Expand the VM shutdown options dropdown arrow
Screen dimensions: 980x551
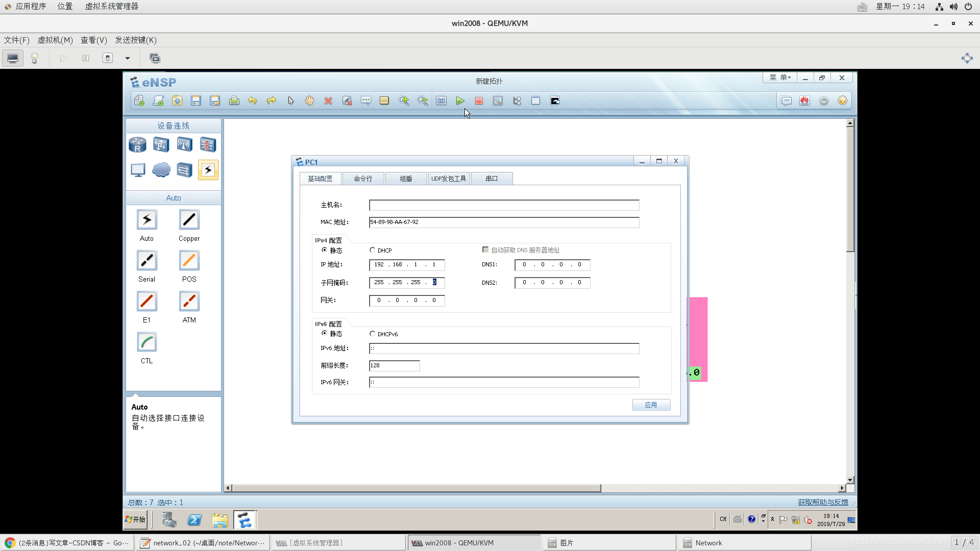128,58
